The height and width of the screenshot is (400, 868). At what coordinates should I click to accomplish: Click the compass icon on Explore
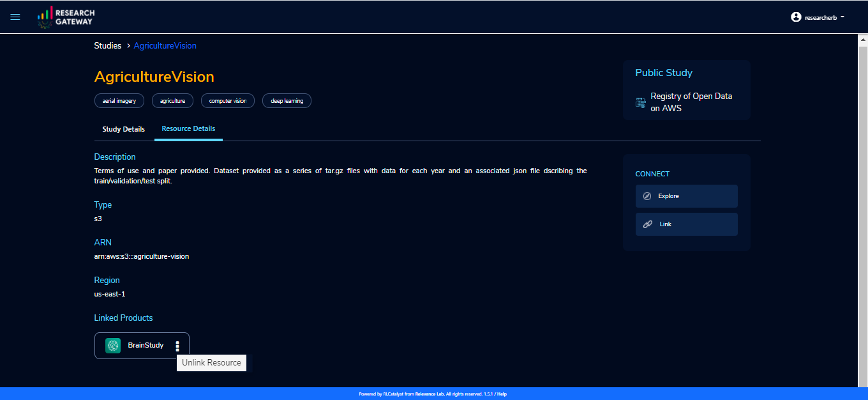point(647,196)
